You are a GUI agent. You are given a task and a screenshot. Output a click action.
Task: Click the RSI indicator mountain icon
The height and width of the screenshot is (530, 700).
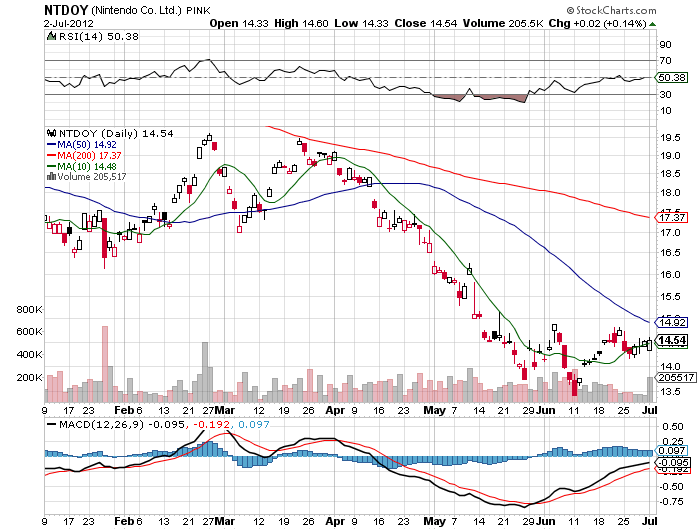[x=51, y=36]
